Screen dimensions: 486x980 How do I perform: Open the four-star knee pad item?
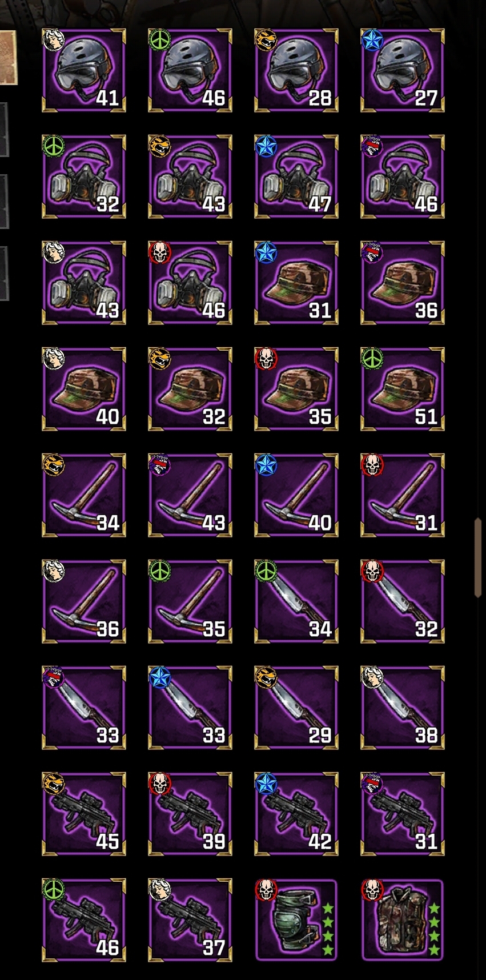point(296,920)
